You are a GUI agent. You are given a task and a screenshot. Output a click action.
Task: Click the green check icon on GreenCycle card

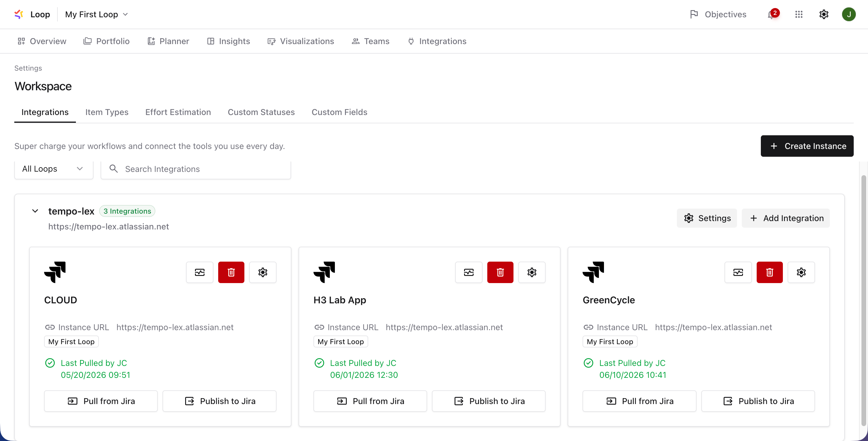588,363
